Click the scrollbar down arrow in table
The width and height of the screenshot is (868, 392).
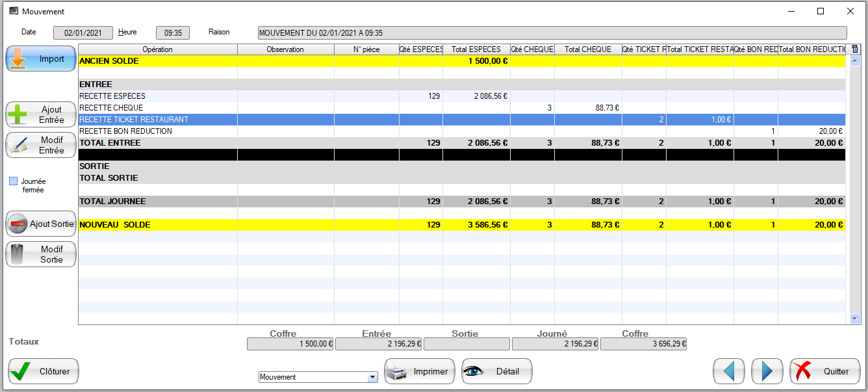click(x=854, y=319)
